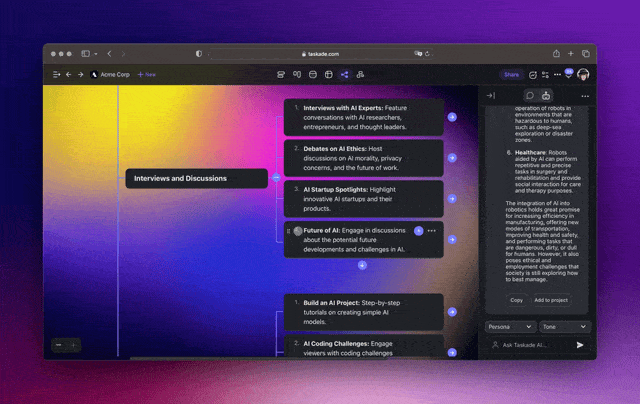Zoom out with the minus button

[x=59, y=345]
